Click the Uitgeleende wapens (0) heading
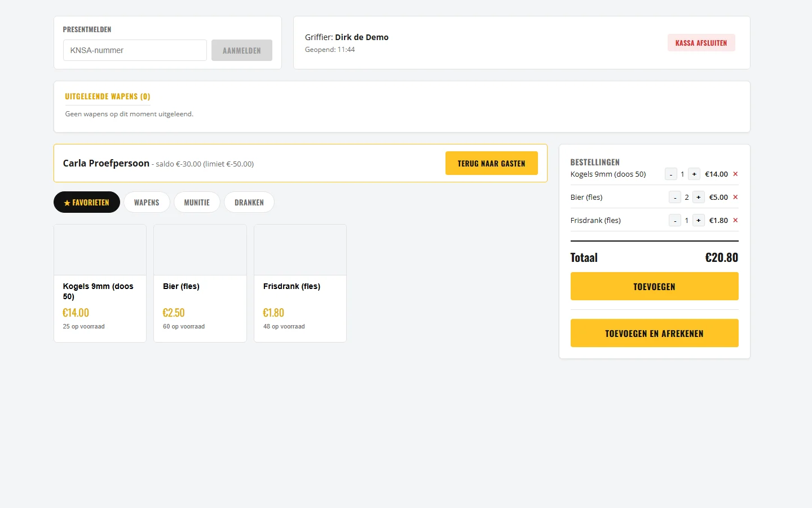The width and height of the screenshot is (812, 508). (108, 97)
